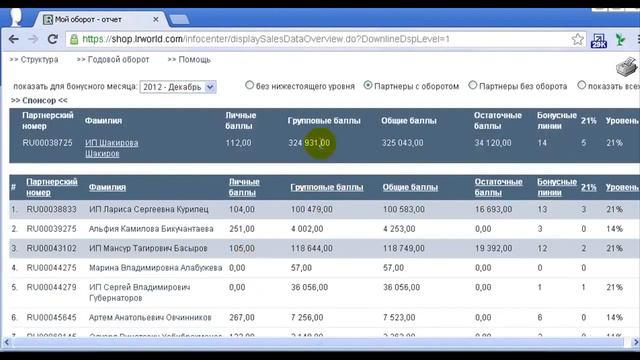This screenshot has width=640, height=360.
Task: Click name 'ИП Сергей Владимирович Губернаторов'
Action: (x=140, y=293)
